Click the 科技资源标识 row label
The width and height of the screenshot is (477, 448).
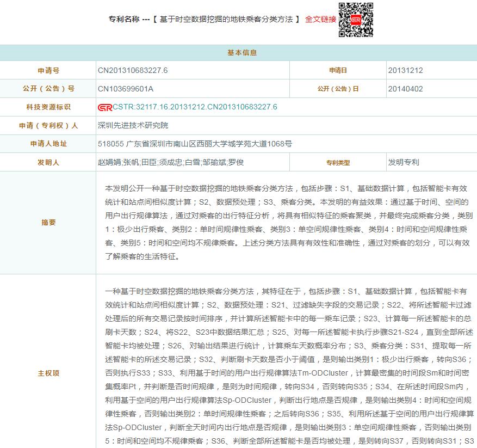tap(48, 107)
